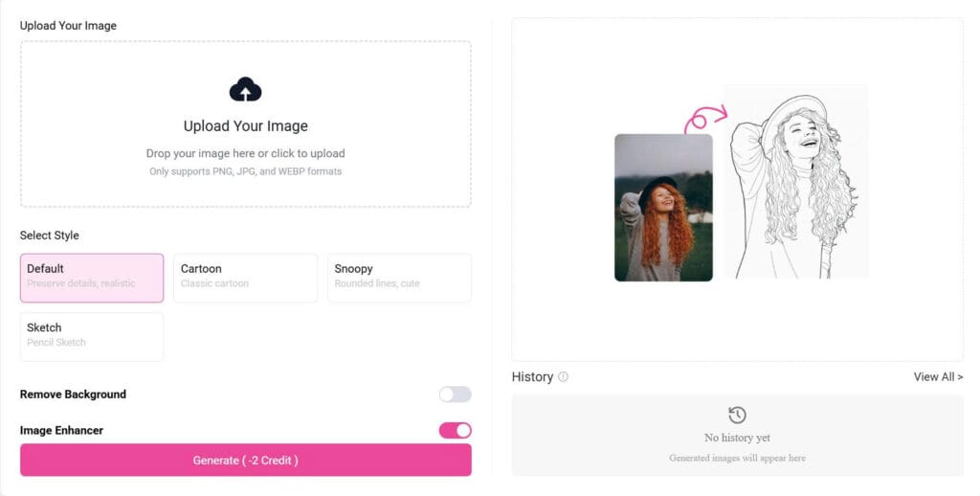Screen dimensions: 980x496
Task: Click the clock history icon
Action: click(x=737, y=415)
